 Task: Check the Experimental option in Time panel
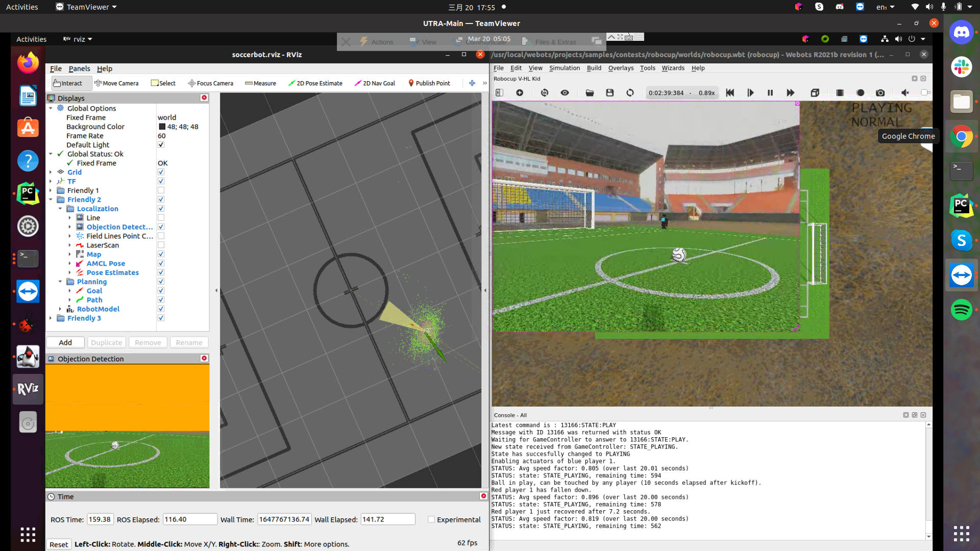pyautogui.click(x=431, y=519)
